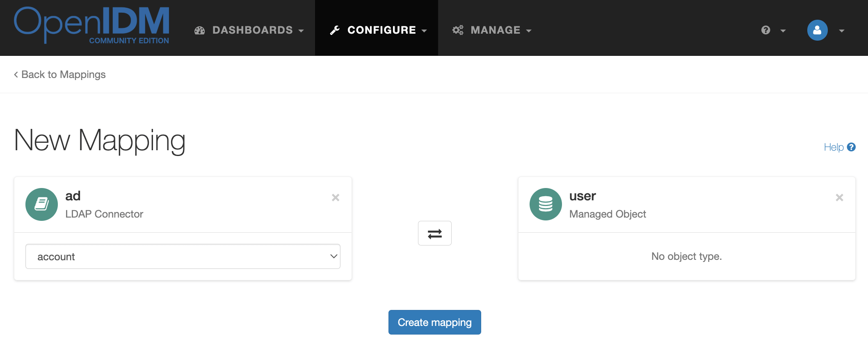Click the user managed object database icon
This screenshot has height=344, width=868.
546,204
